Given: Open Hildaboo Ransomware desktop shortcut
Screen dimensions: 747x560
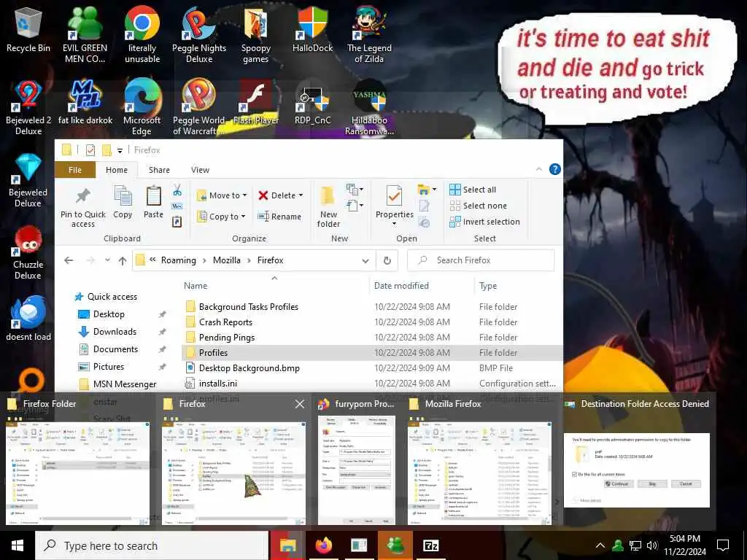Looking at the screenshot, I should click(x=369, y=107).
